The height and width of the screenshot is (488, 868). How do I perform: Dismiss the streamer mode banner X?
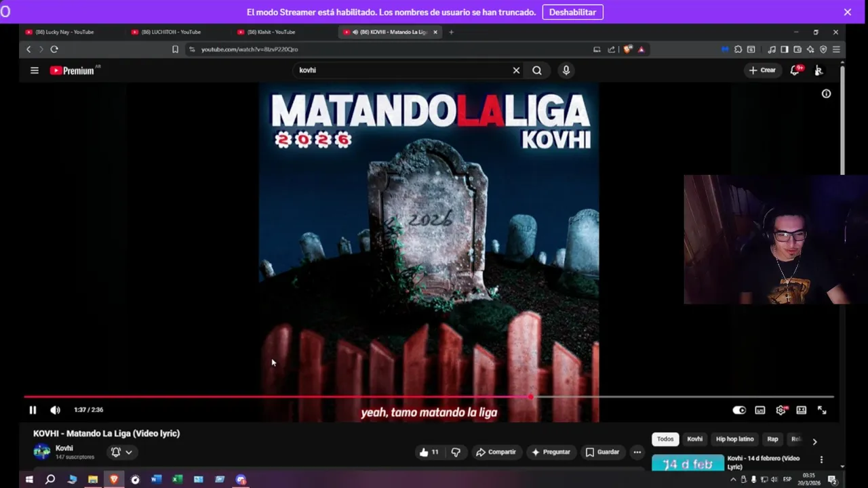tap(847, 12)
